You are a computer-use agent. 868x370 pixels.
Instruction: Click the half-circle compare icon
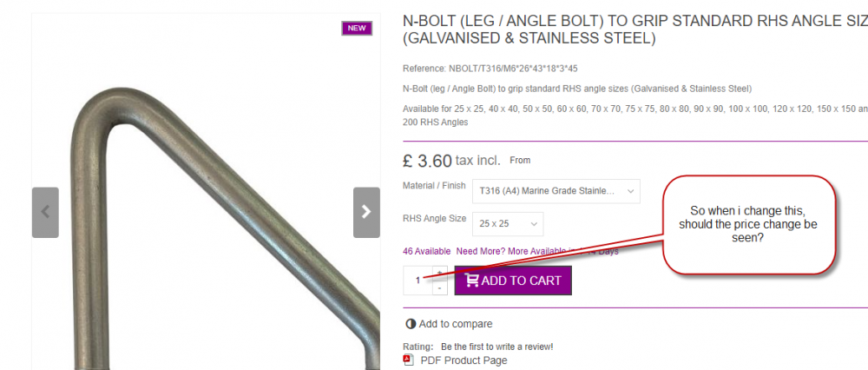(411, 324)
